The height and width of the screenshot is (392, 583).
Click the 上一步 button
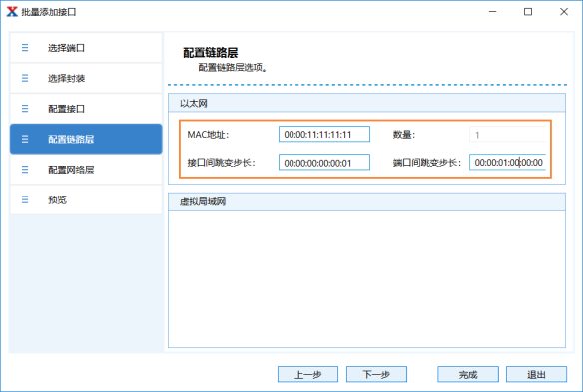(x=307, y=374)
